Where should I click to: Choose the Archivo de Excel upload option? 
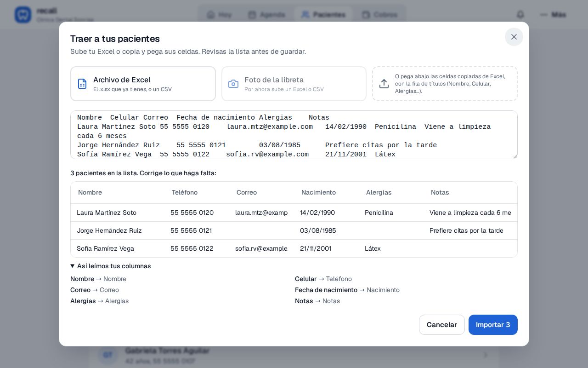click(x=143, y=84)
